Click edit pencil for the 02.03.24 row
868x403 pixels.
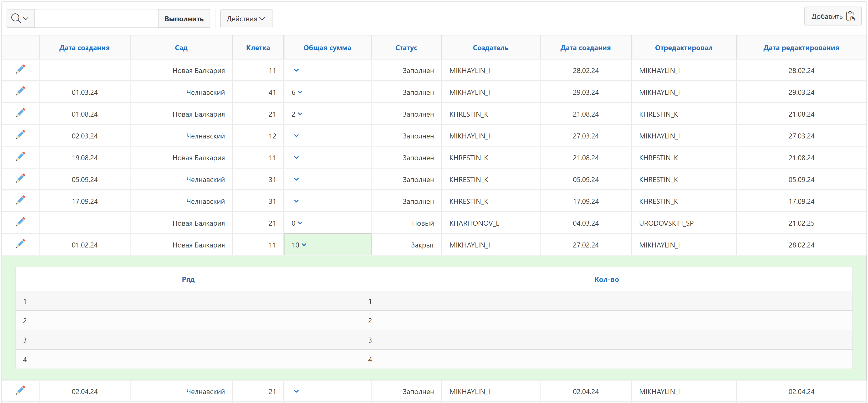pyautogui.click(x=20, y=135)
